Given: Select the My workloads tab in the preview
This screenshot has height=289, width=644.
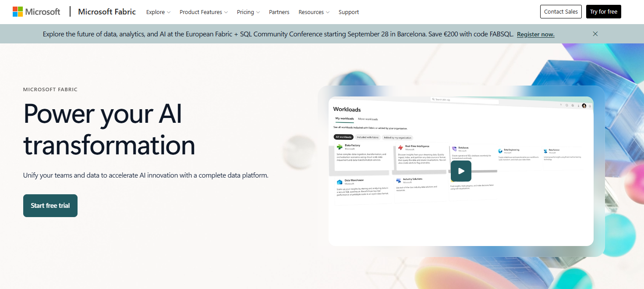Looking at the screenshot, I should 345,119.
